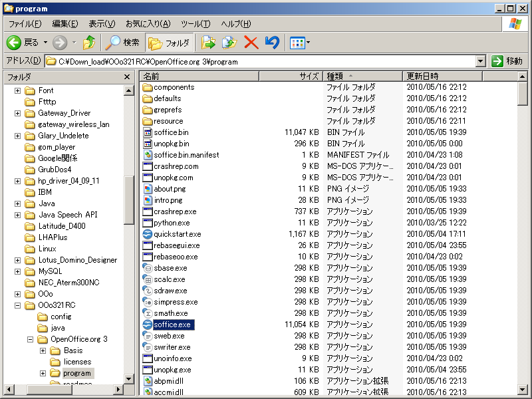
Task: Expand the Glary_Undelete tree node
Action: pyautogui.click(x=18, y=136)
